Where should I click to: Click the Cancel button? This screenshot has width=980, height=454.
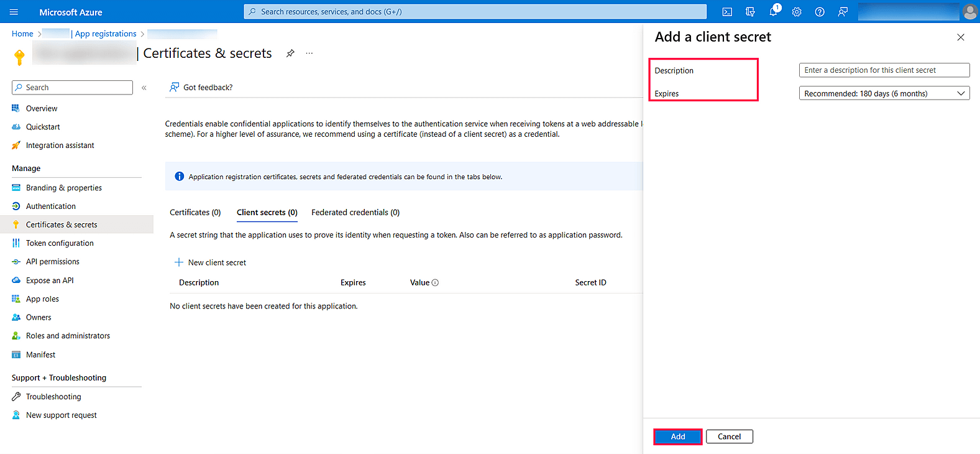730,437
